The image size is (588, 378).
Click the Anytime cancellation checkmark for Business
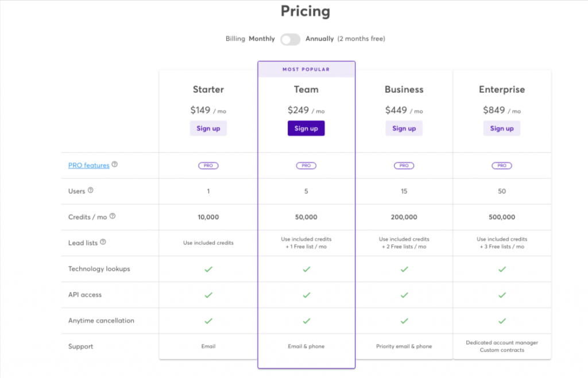click(404, 321)
